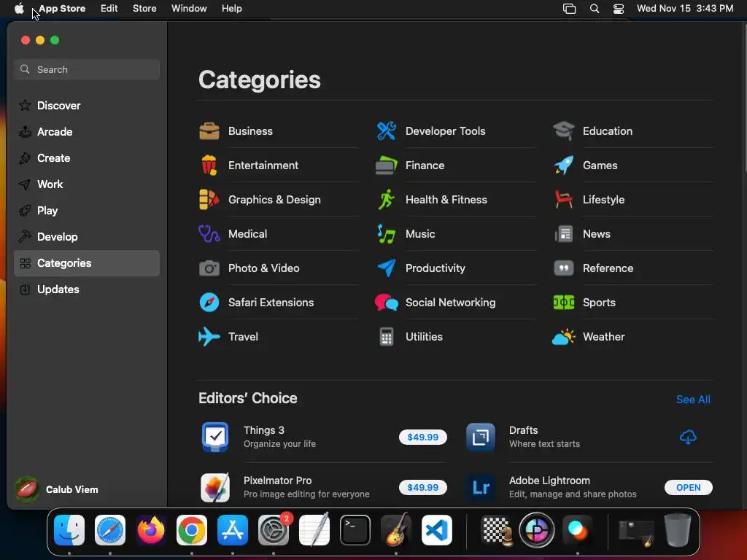747x560 pixels.
Task: Open the Lifestyle chair icon
Action: point(564,200)
